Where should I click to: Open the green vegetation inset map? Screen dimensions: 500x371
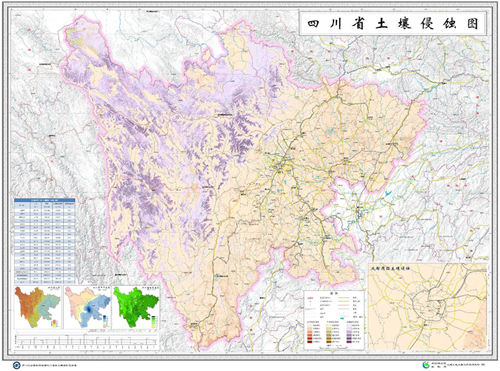click(136, 308)
